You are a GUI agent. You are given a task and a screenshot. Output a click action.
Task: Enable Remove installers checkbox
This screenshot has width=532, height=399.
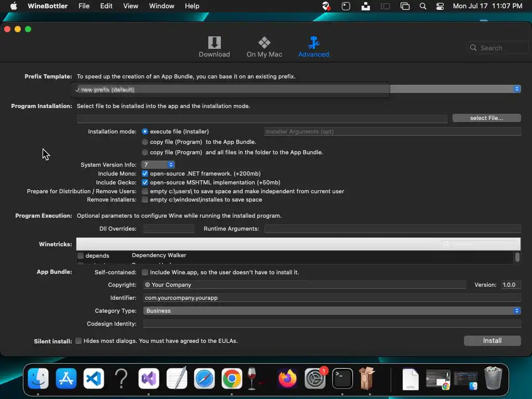coord(145,199)
